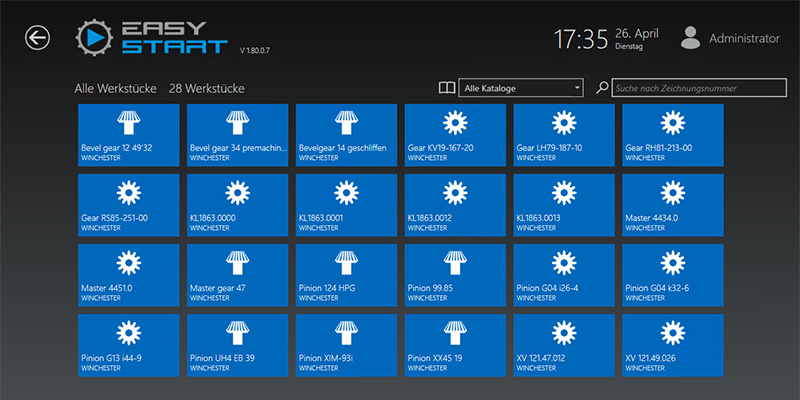800x400 pixels.
Task: Click gear icon on Gear KV19-167-20
Action: (x=455, y=122)
